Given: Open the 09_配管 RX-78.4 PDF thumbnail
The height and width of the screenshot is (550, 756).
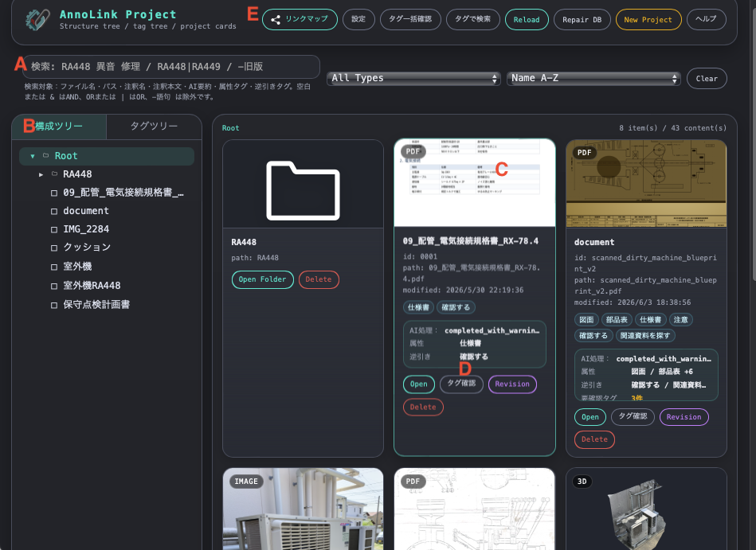Looking at the screenshot, I should tap(475, 183).
